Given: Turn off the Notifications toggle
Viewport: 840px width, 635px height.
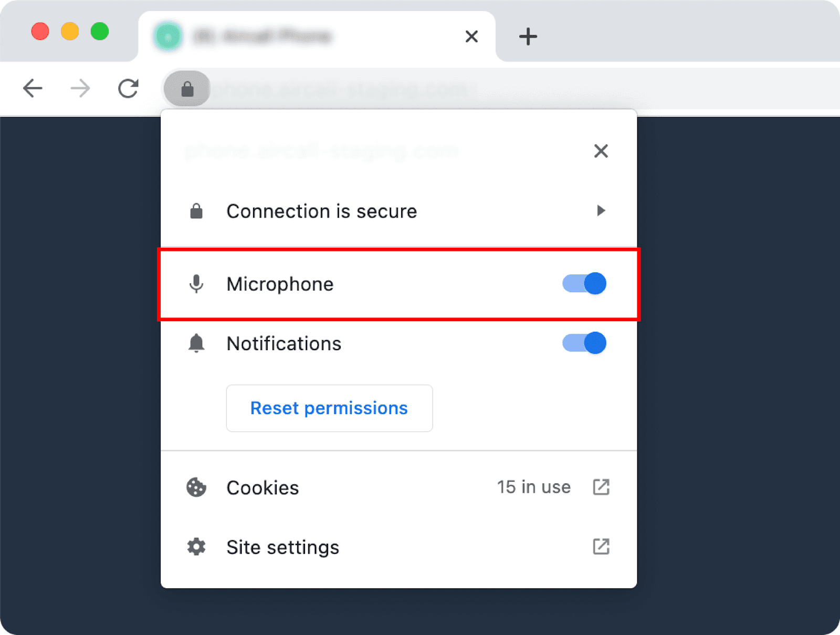Looking at the screenshot, I should [583, 343].
